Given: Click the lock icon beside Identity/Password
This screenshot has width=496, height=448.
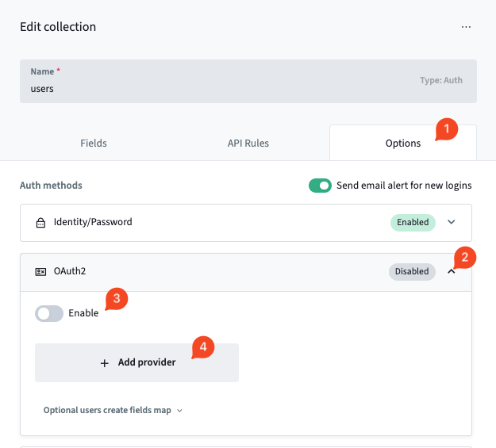Looking at the screenshot, I should coord(40,223).
